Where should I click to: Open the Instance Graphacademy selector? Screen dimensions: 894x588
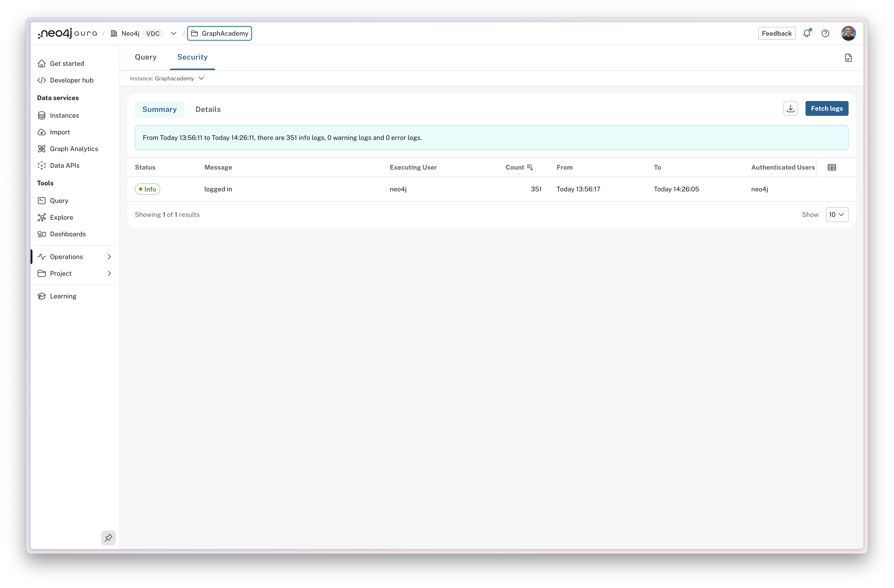[167, 78]
